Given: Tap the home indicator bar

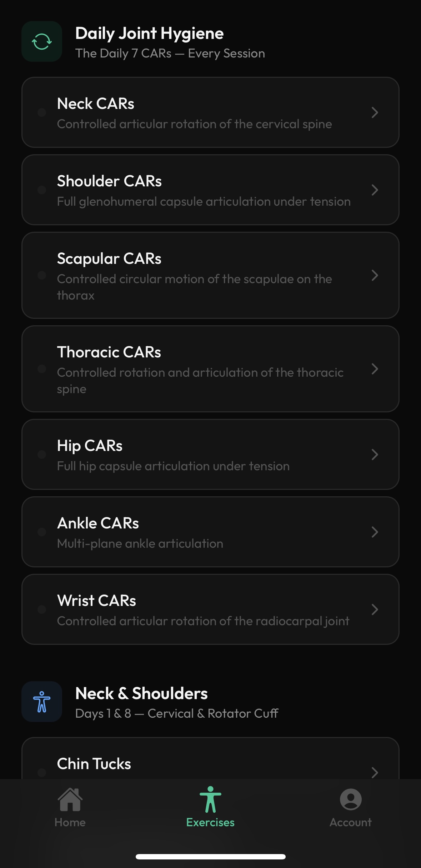Looking at the screenshot, I should (x=210, y=856).
